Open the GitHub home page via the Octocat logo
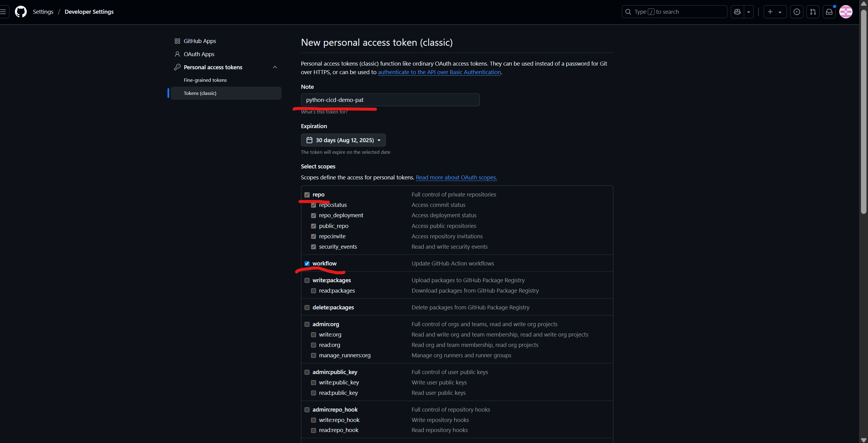 point(20,12)
